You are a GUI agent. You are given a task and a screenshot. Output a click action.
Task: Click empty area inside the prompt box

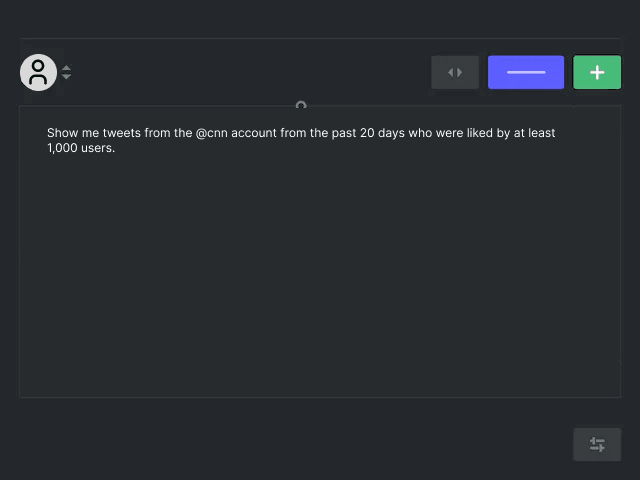[320, 278]
